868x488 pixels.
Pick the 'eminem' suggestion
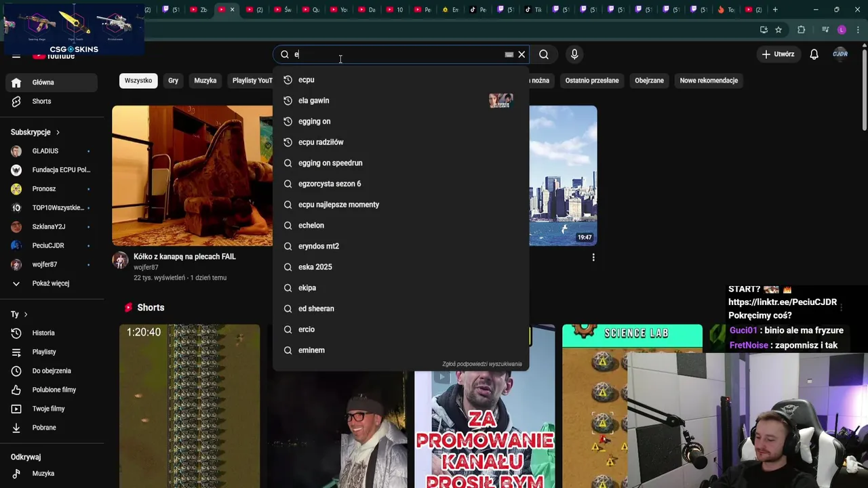[x=400, y=350]
